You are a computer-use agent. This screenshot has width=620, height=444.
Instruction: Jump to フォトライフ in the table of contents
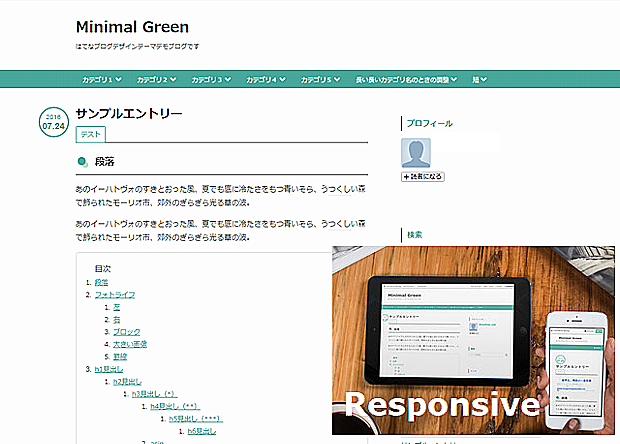coord(114,294)
